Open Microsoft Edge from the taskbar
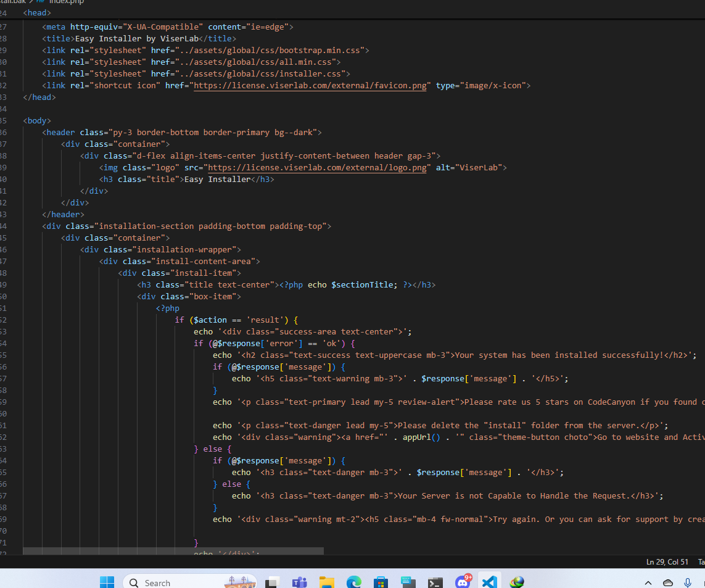705x588 pixels. pyautogui.click(x=354, y=582)
